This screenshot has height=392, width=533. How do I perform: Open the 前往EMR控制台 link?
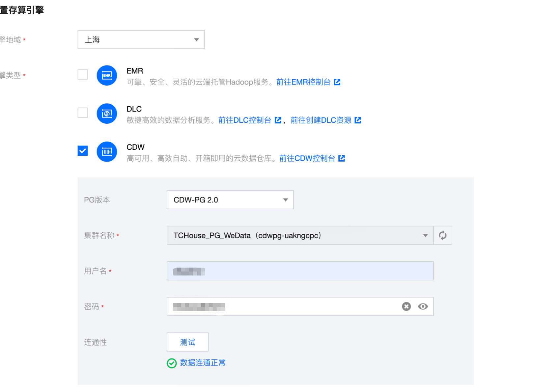[308, 82]
